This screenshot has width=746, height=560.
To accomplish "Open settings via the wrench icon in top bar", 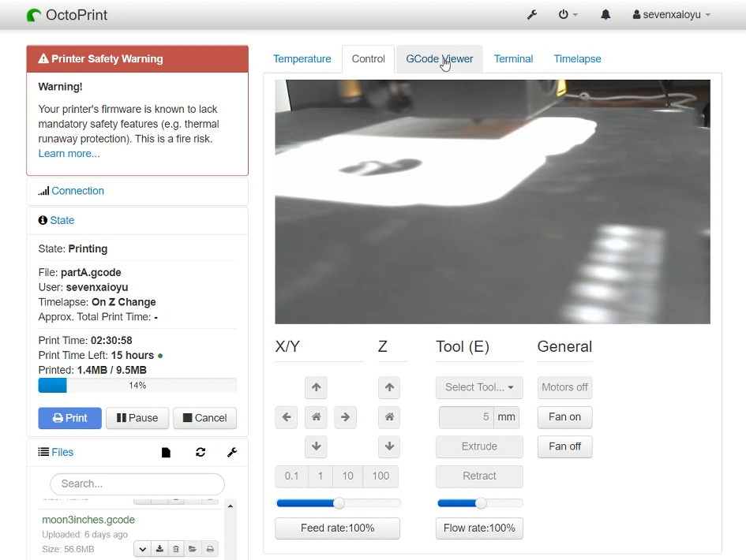I will point(532,15).
